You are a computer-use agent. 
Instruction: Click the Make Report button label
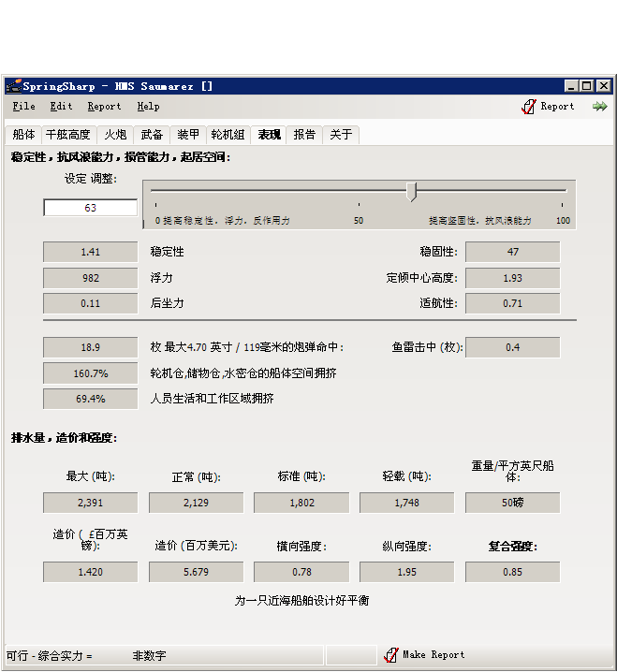(x=433, y=655)
